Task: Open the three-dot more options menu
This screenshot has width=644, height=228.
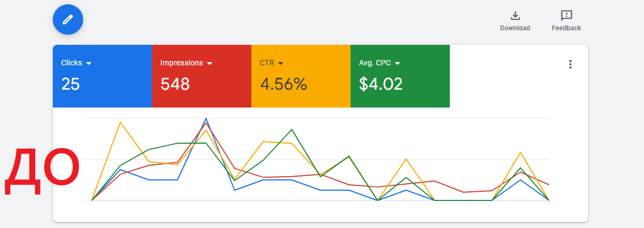Action: pos(570,64)
